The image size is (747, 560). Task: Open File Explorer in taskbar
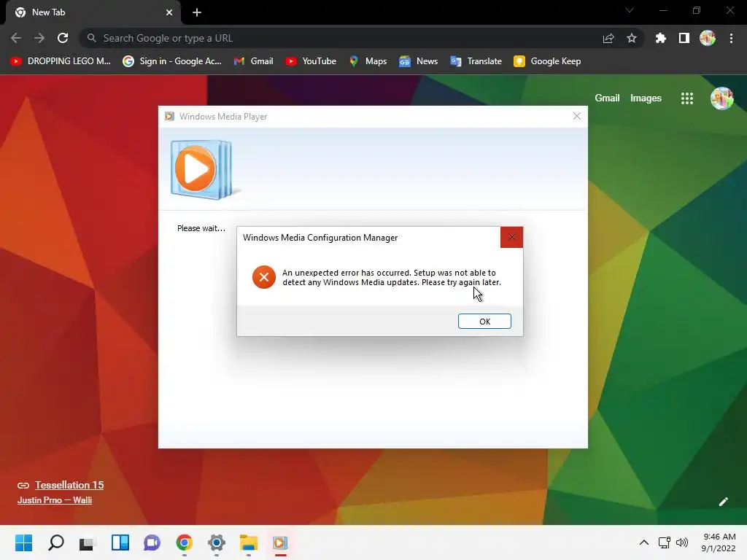coord(248,542)
